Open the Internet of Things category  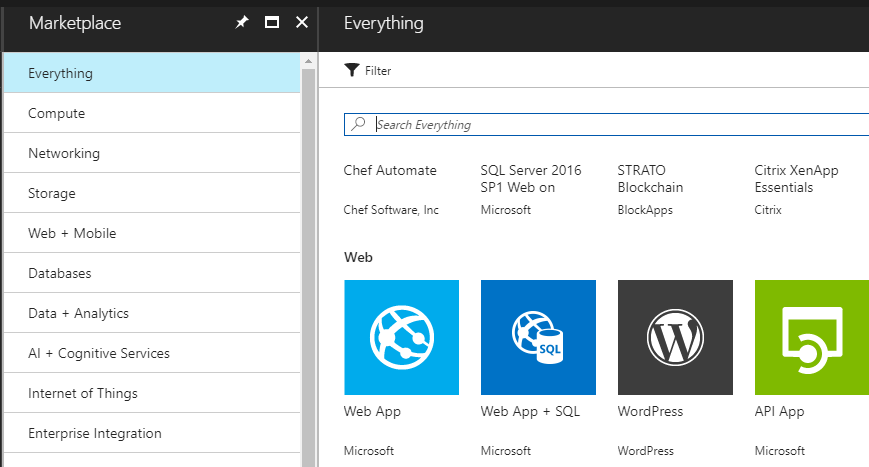pyautogui.click(x=83, y=394)
